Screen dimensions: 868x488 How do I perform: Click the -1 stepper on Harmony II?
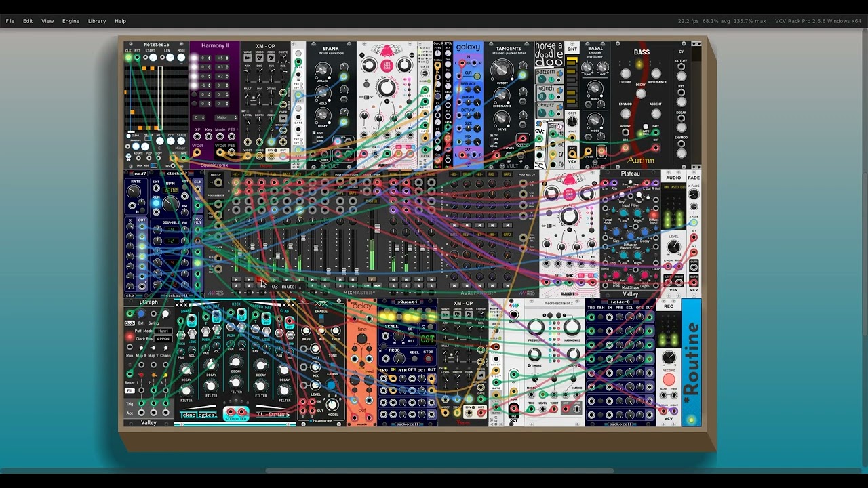[x=205, y=85]
